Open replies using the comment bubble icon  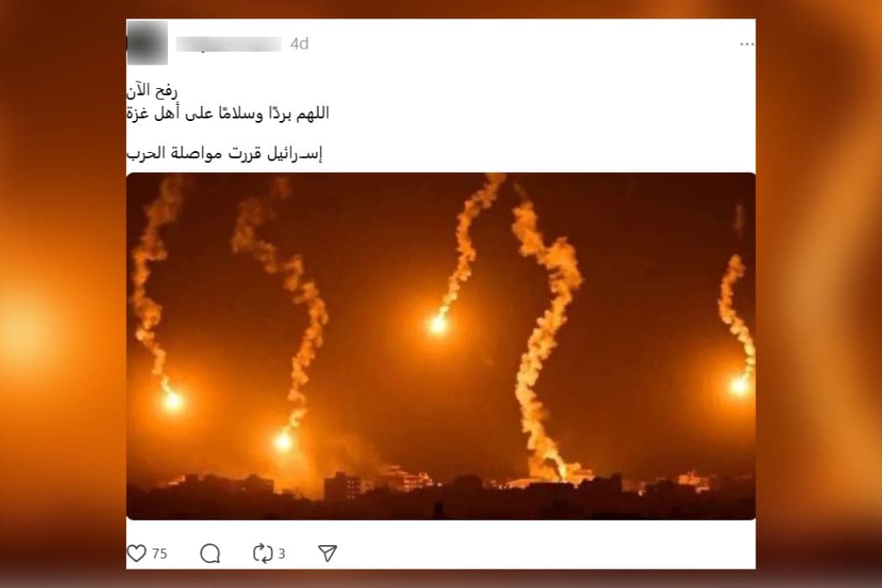coord(210,553)
